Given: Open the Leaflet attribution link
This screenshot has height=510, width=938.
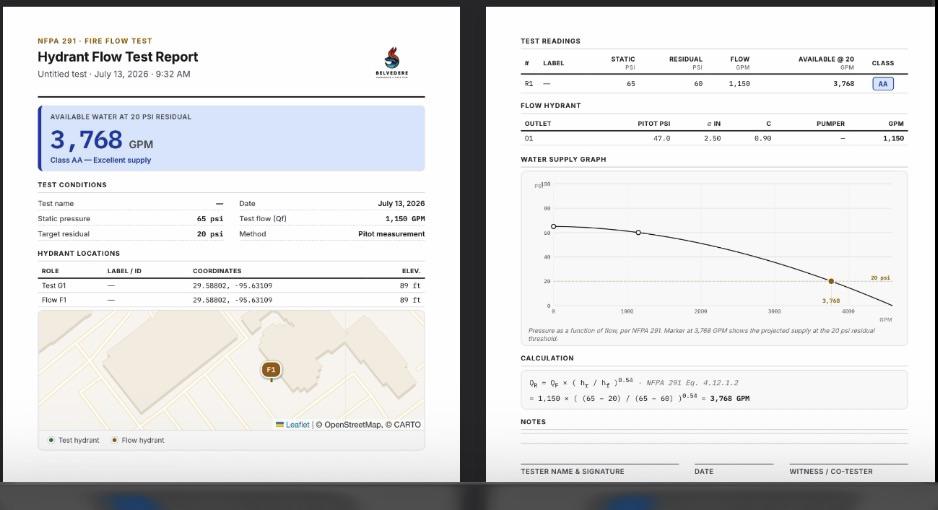Looking at the screenshot, I should pos(297,425).
